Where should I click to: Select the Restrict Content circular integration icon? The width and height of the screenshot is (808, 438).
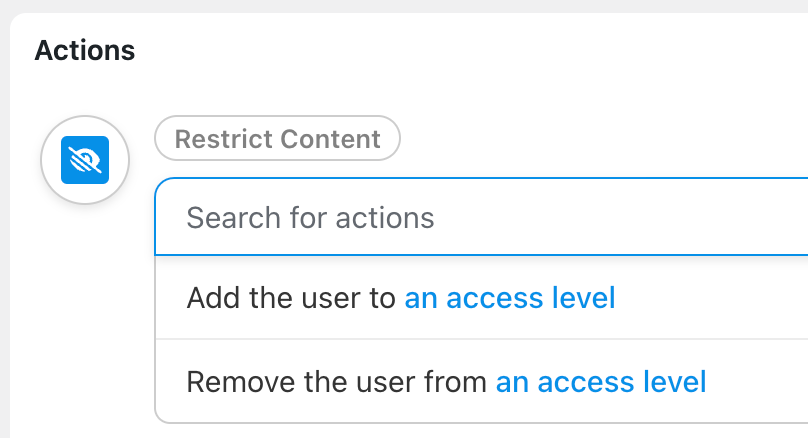pos(85,160)
